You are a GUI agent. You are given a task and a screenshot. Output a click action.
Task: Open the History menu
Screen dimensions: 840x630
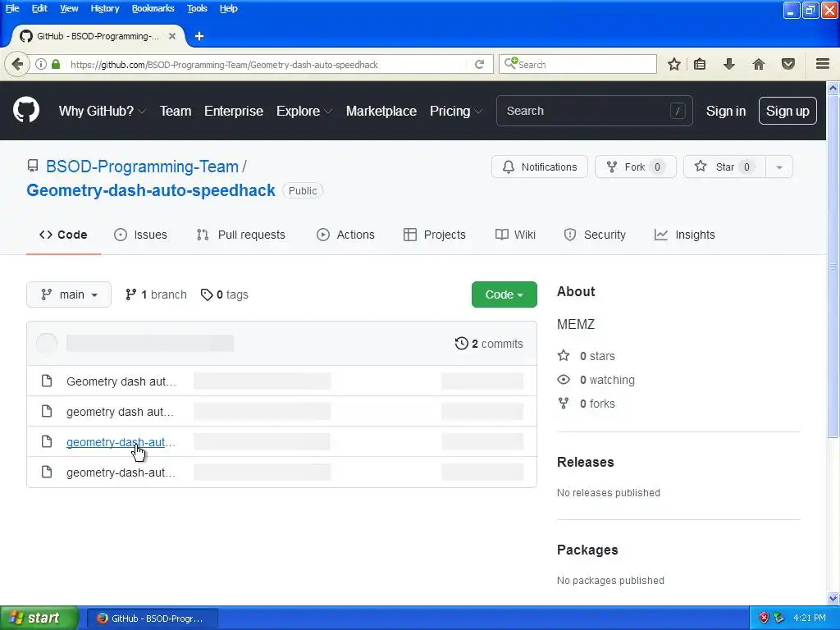point(104,8)
